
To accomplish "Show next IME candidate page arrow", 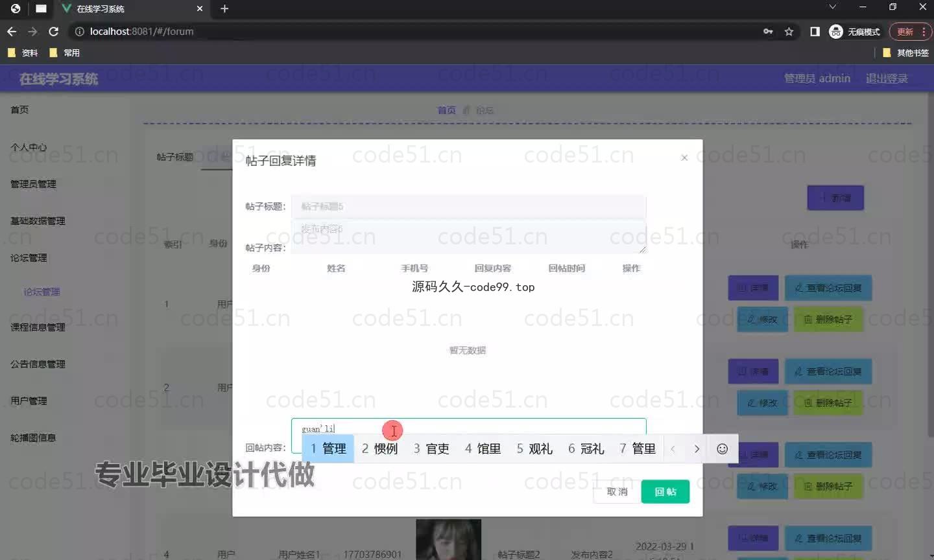I will [697, 449].
